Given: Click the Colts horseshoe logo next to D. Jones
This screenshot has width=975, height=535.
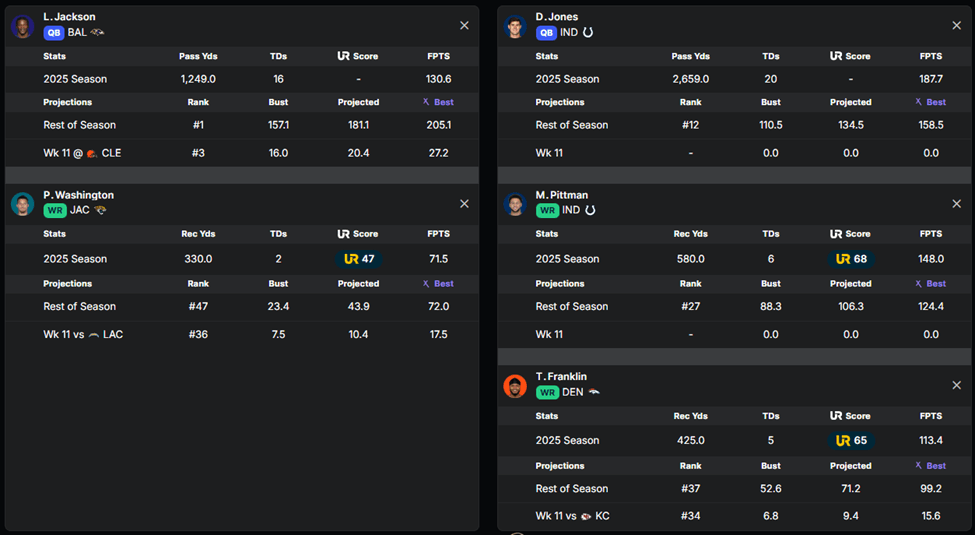Looking at the screenshot, I should 588,33.
